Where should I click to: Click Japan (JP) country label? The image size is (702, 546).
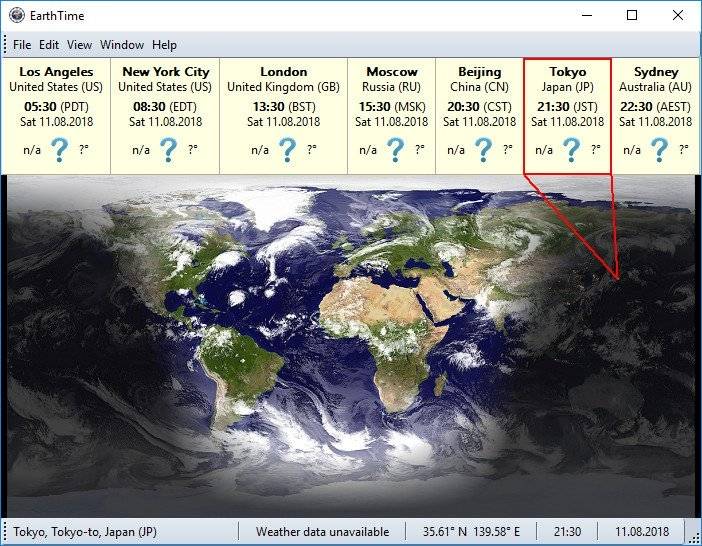click(x=568, y=87)
